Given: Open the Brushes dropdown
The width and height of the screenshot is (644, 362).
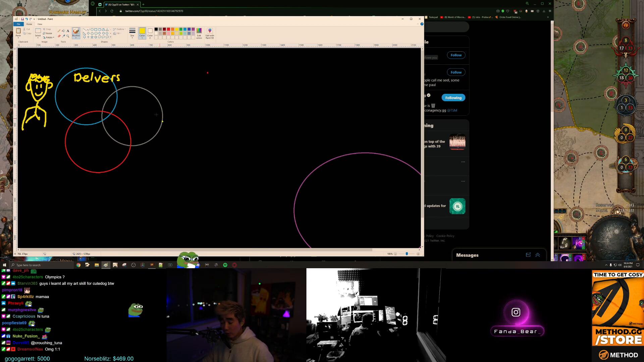Looking at the screenshot, I should point(76,38).
